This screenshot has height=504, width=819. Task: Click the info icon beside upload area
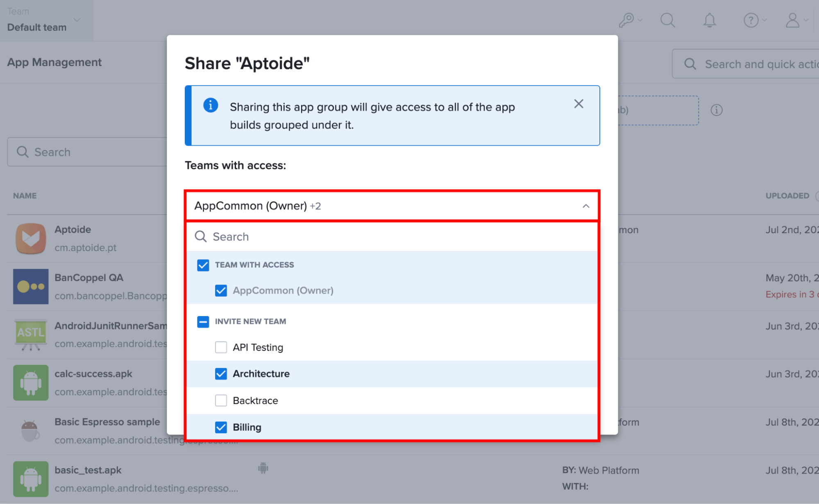pyautogui.click(x=716, y=110)
